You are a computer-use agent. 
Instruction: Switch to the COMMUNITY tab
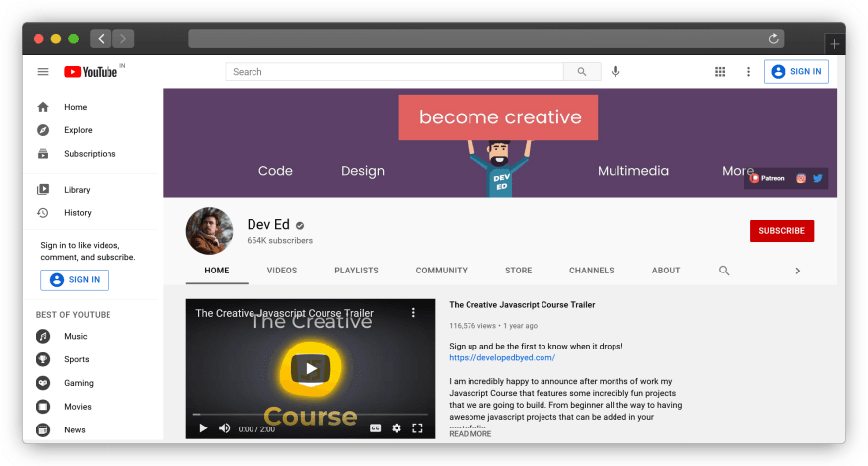(442, 271)
